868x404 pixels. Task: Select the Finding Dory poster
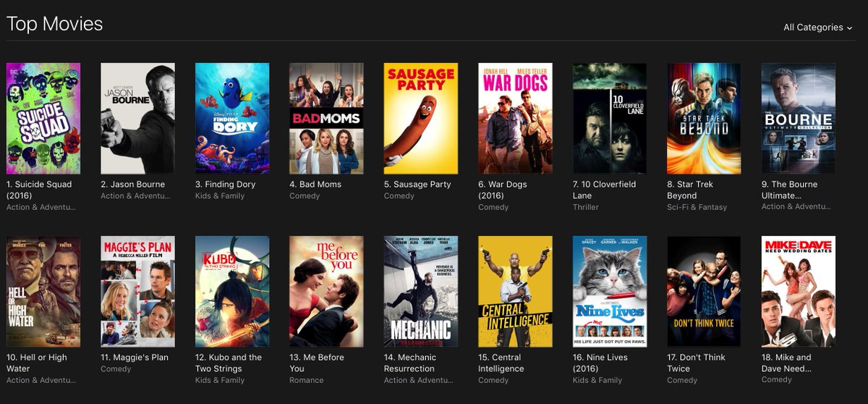[232, 119]
